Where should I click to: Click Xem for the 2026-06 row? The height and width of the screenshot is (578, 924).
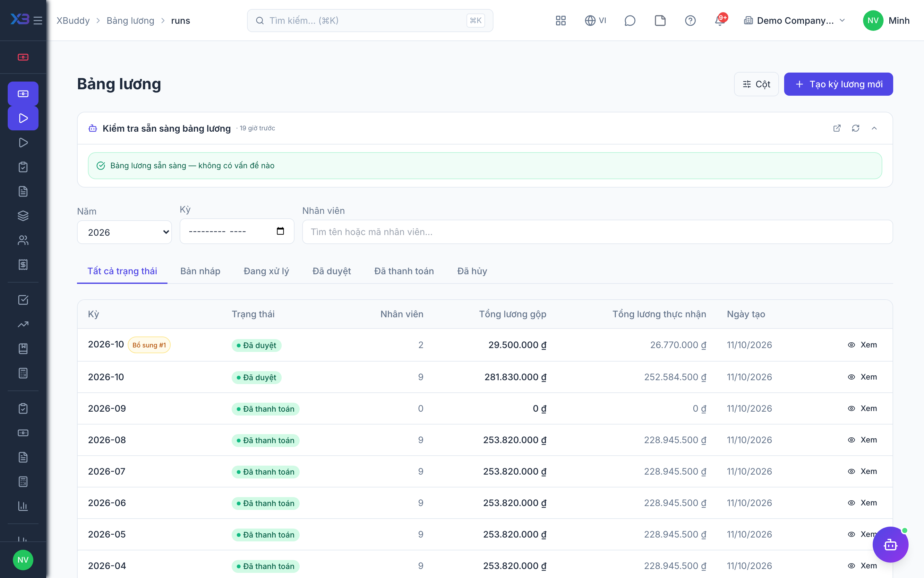[x=862, y=503]
